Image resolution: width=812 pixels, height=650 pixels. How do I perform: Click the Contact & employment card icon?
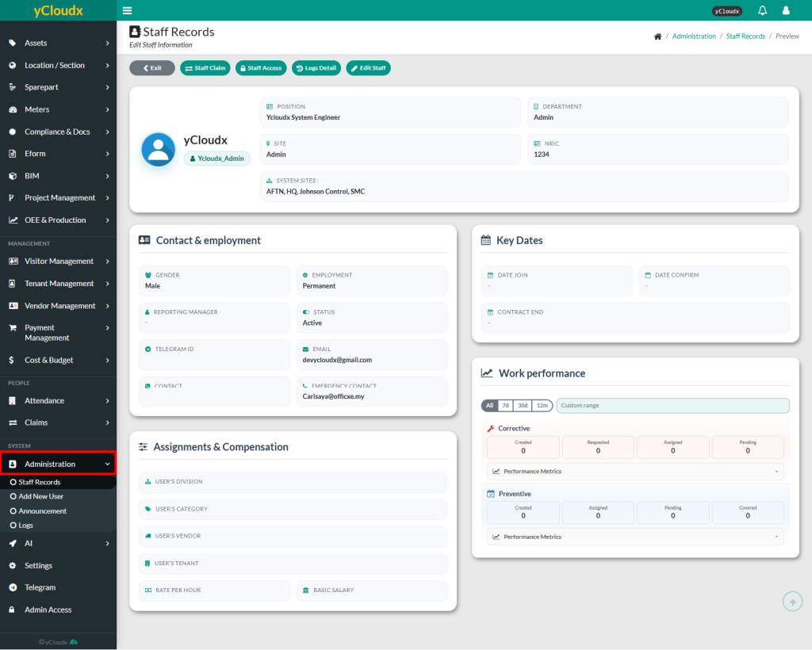(144, 240)
